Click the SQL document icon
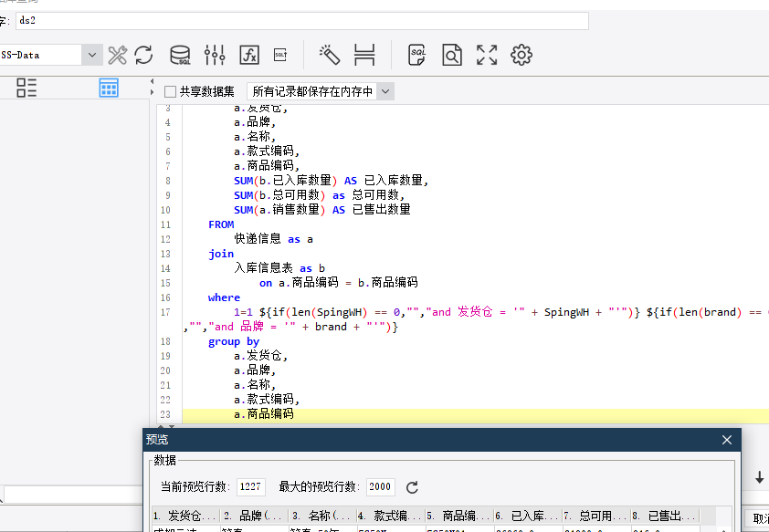Viewport: 769px width, 532px height. 416,55
